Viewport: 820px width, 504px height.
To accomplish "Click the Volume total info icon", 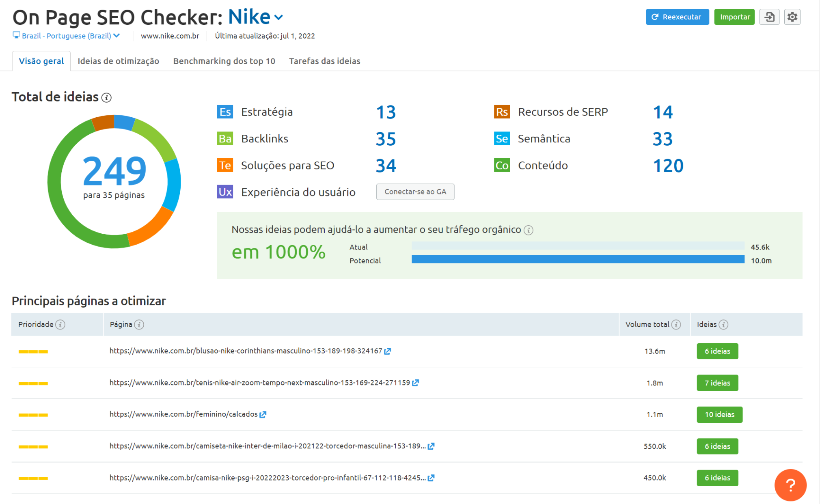I will 676,325.
